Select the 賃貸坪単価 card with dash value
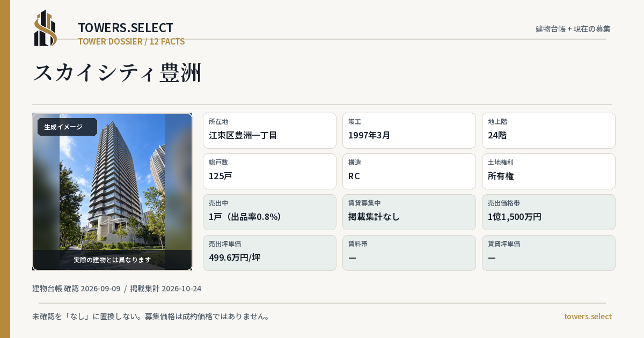The image size is (644, 338). coord(548,253)
